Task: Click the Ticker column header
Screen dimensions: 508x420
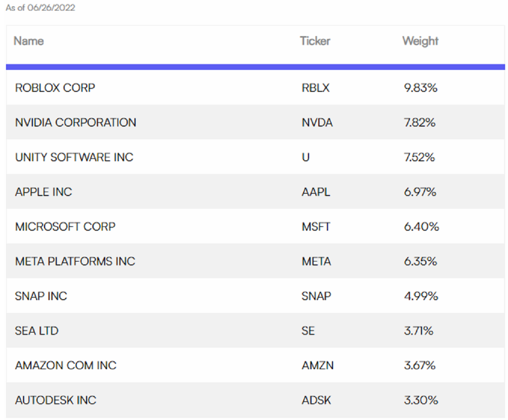Action: [x=315, y=41]
